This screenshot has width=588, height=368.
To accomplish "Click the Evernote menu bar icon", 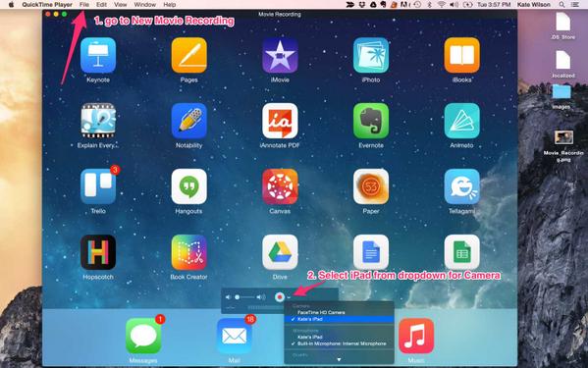I will point(384,5).
